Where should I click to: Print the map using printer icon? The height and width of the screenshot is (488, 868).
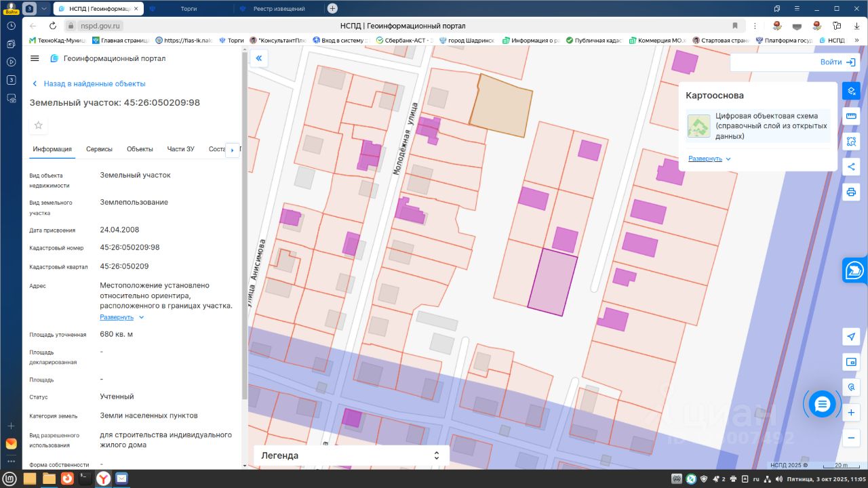pos(851,192)
